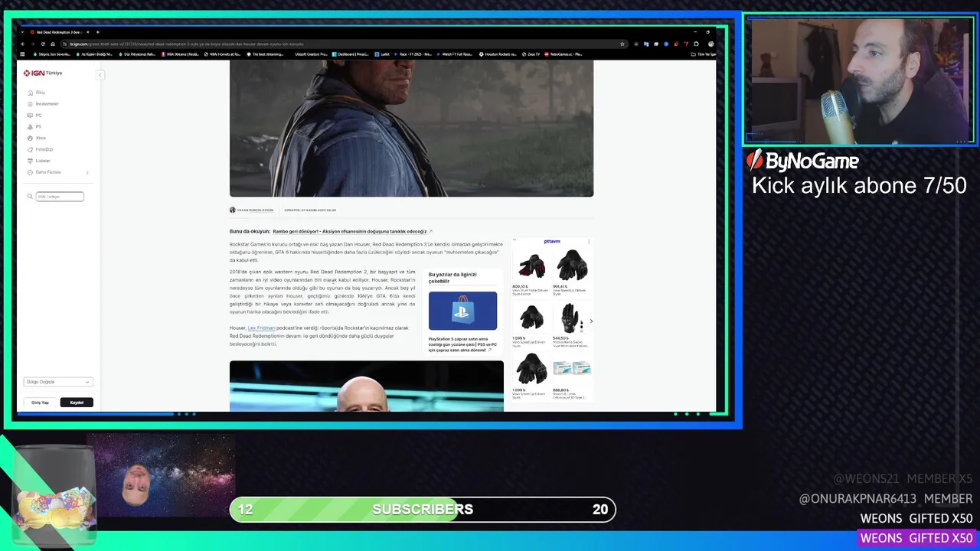This screenshot has width=980, height=551.
Task: Open the Watch F1 Full Race bookmark
Action: (454, 54)
